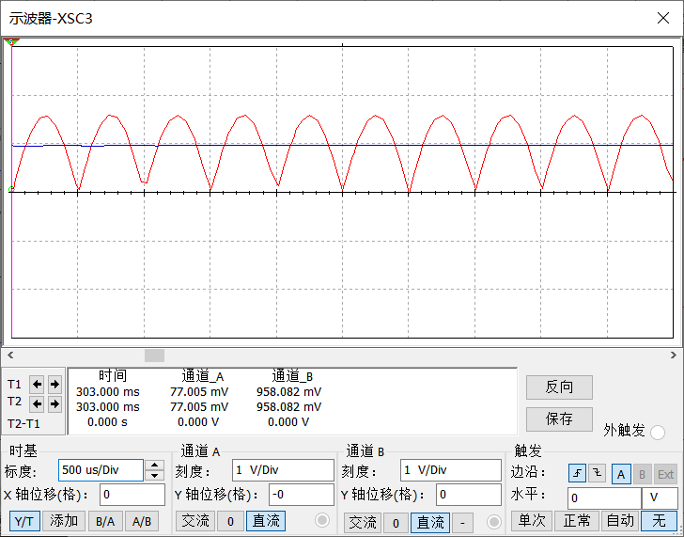Toggle the 外触发 external trigger radio button
Viewport: 684px width, 538px height.
click(657, 432)
